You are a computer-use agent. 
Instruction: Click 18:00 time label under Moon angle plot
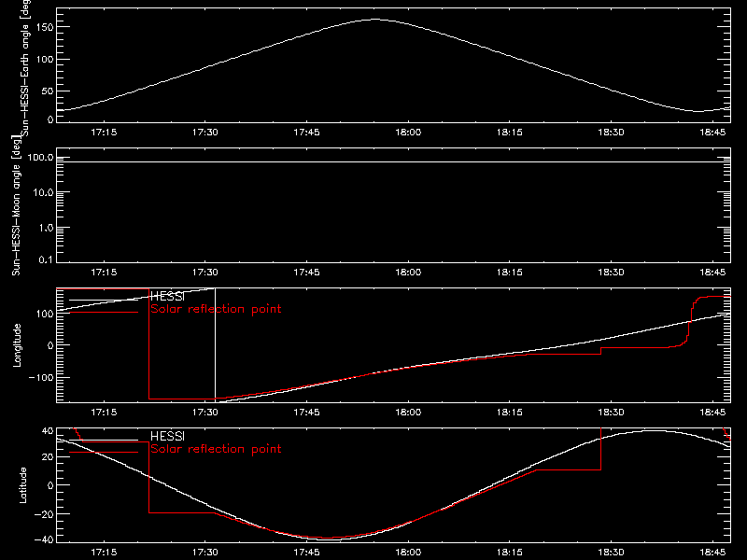point(408,273)
